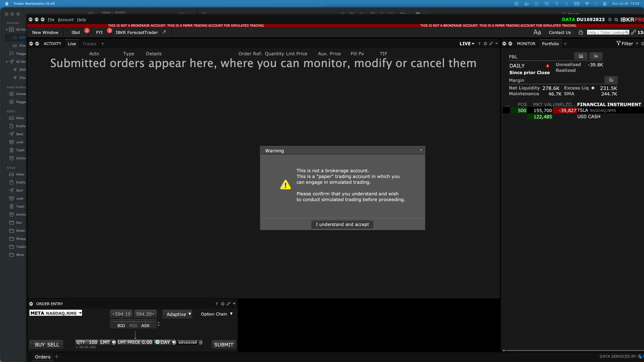Viewport: 644px width, 362px height.
Task: Click I understand and accept button
Action: [342, 224]
